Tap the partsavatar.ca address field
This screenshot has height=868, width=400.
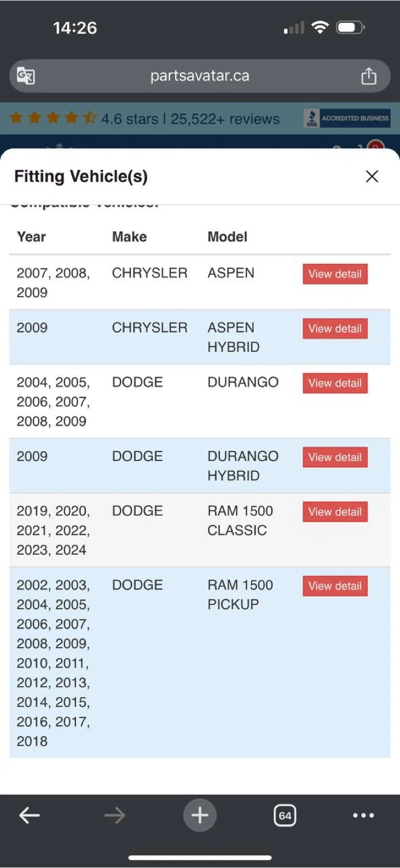pos(200,76)
